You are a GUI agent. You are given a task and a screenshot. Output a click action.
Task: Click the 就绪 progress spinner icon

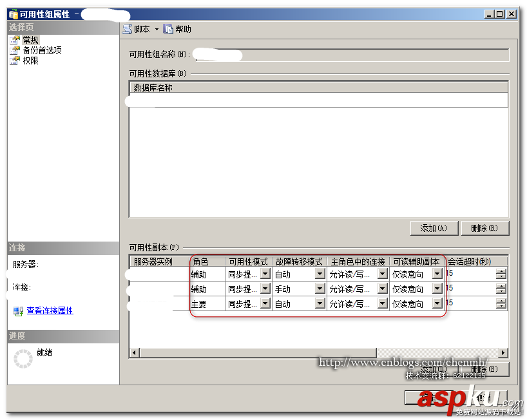click(23, 359)
